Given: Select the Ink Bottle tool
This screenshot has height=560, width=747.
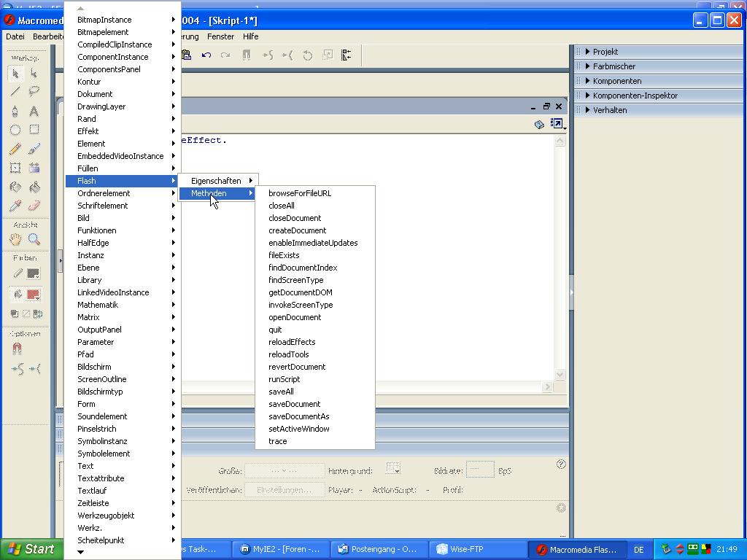Looking at the screenshot, I should coord(15,187).
